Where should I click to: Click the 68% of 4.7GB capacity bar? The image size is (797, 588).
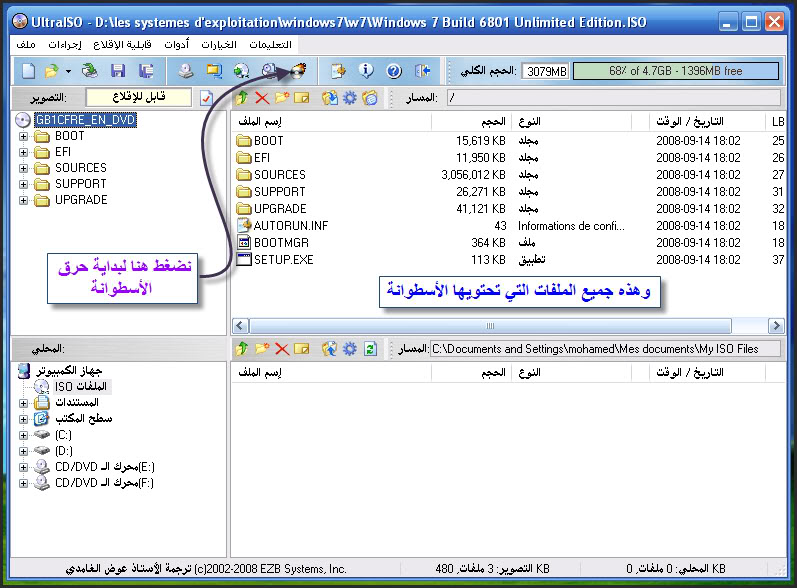coord(676,71)
